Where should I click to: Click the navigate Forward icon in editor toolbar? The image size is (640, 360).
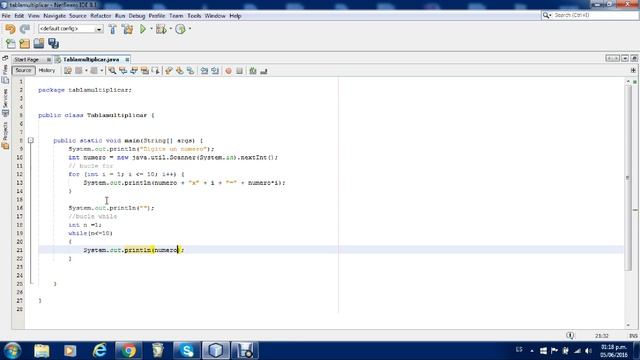94,71
